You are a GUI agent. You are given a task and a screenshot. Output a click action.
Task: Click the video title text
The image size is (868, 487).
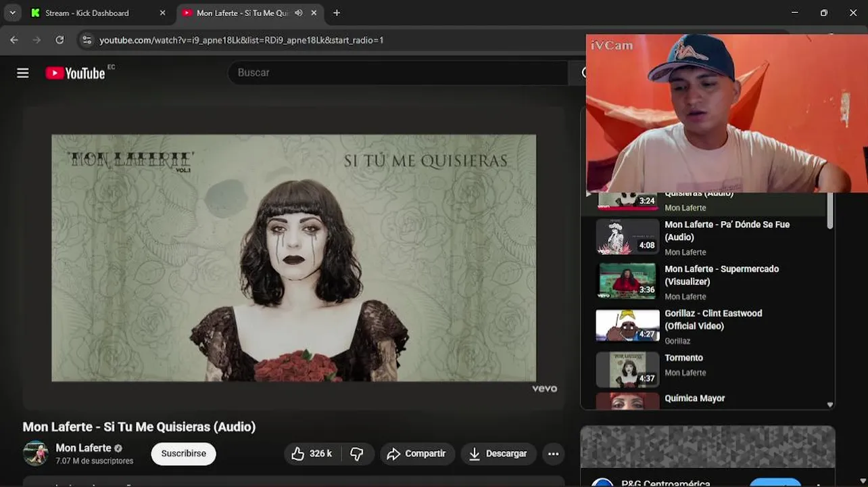139,427
